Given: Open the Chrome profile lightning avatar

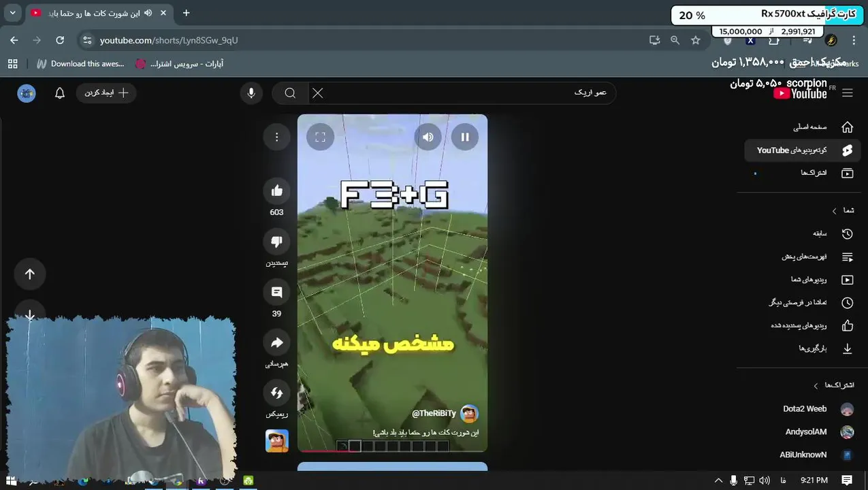Looking at the screenshot, I should tap(831, 40).
